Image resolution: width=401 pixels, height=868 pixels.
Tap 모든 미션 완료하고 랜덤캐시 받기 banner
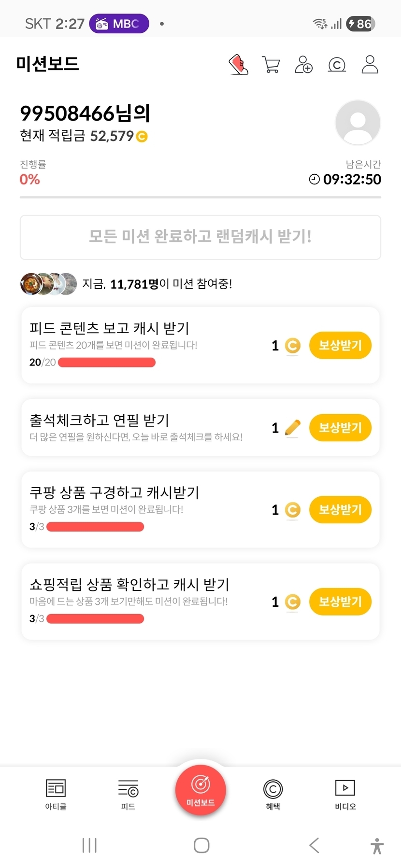pyautogui.click(x=200, y=237)
